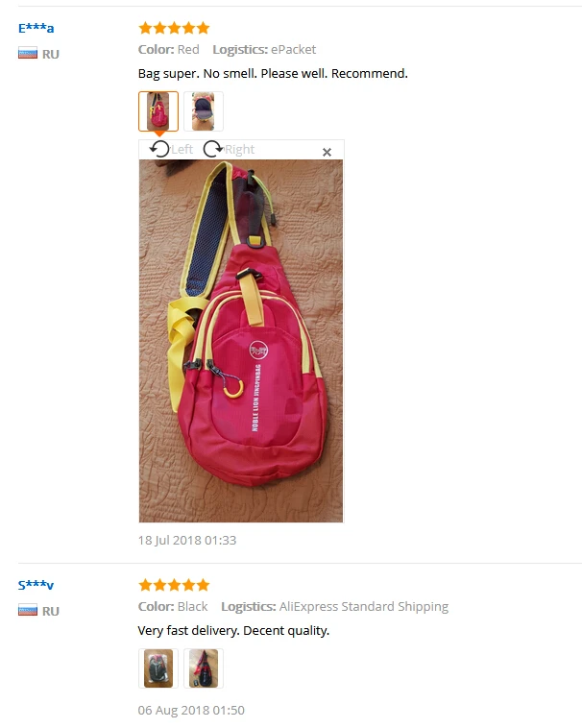The image size is (582, 728).
Task: Click the 'Bag super. No smell' review text
Action: tap(273, 74)
